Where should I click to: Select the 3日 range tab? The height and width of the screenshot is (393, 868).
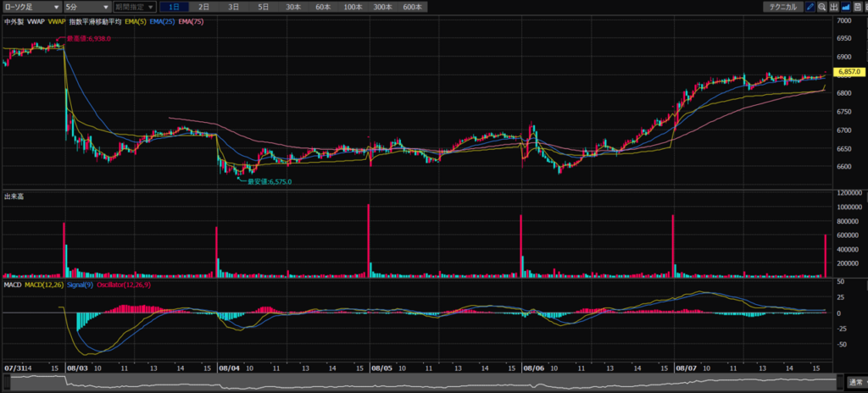tap(234, 7)
